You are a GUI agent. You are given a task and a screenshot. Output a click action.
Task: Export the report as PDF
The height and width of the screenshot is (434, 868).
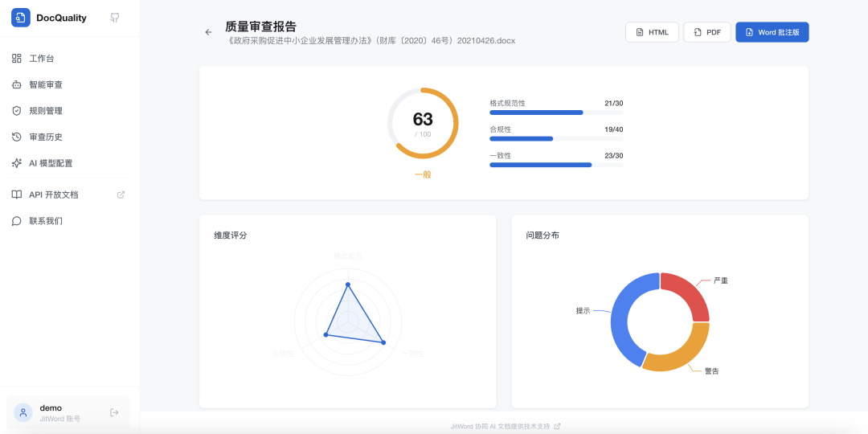pos(707,32)
